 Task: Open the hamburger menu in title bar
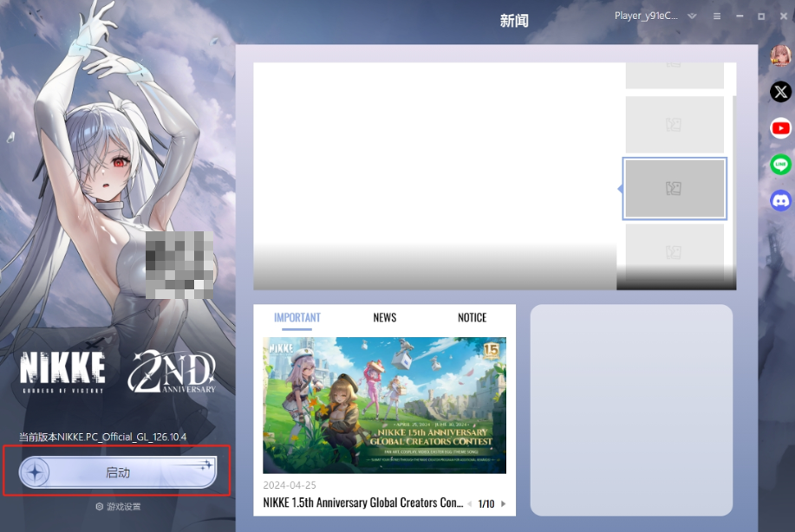717,16
